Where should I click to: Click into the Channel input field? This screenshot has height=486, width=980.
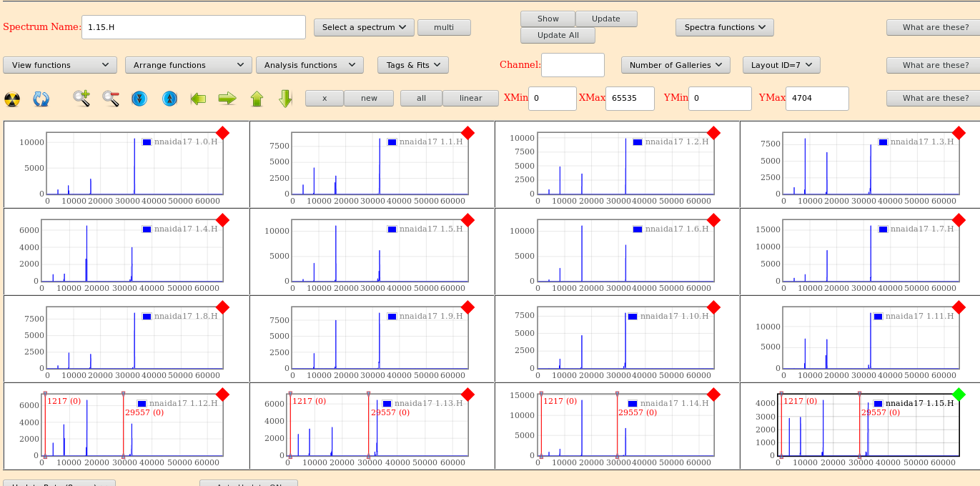tap(573, 65)
